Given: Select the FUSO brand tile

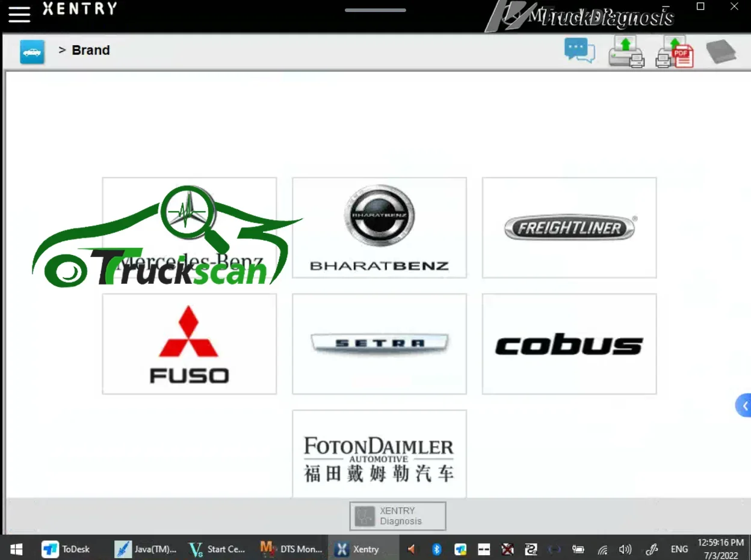Looking at the screenshot, I should [x=189, y=343].
